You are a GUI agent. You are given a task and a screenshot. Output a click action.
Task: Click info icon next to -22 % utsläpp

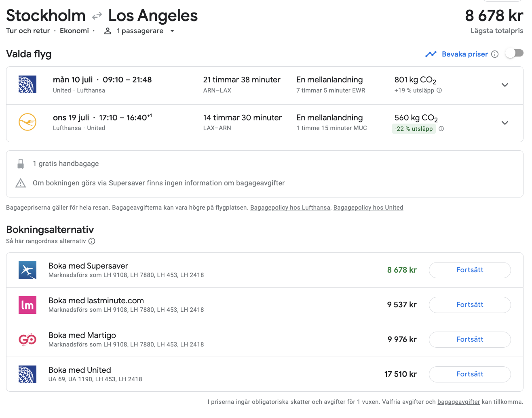pos(441,129)
